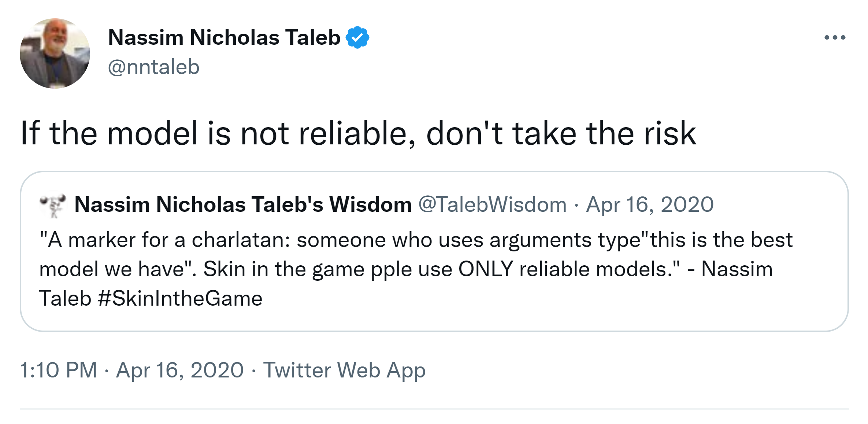Follow the #SkinIntheGame hashtag
Image resolution: width=868 pixels, height=424 pixels.
[180, 298]
